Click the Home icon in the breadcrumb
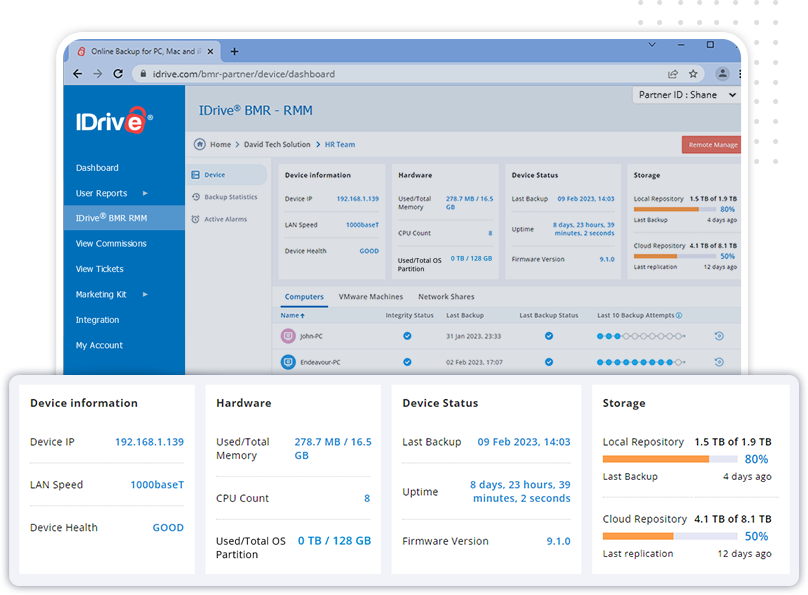Image resolution: width=808 pixels, height=595 pixels. [x=200, y=144]
